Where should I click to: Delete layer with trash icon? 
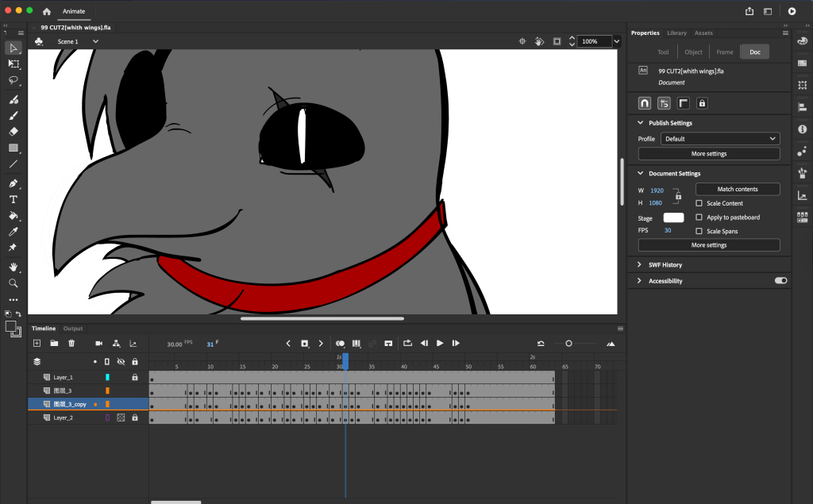point(71,344)
